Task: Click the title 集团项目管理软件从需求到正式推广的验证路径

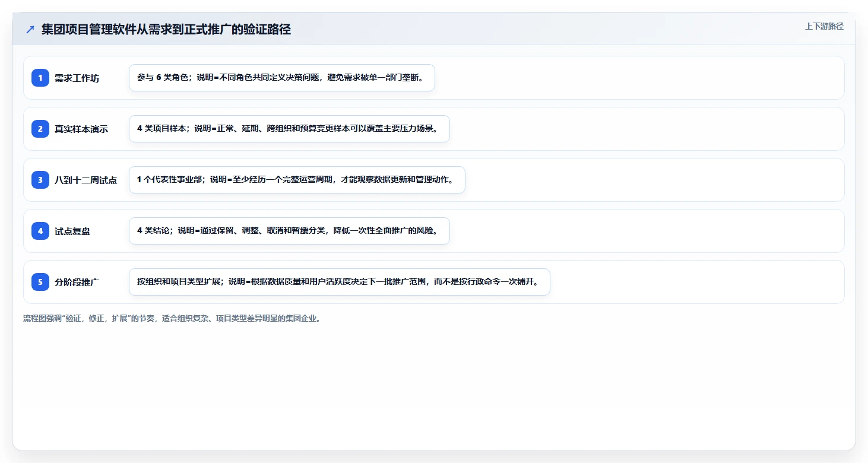Action: pos(166,30)
